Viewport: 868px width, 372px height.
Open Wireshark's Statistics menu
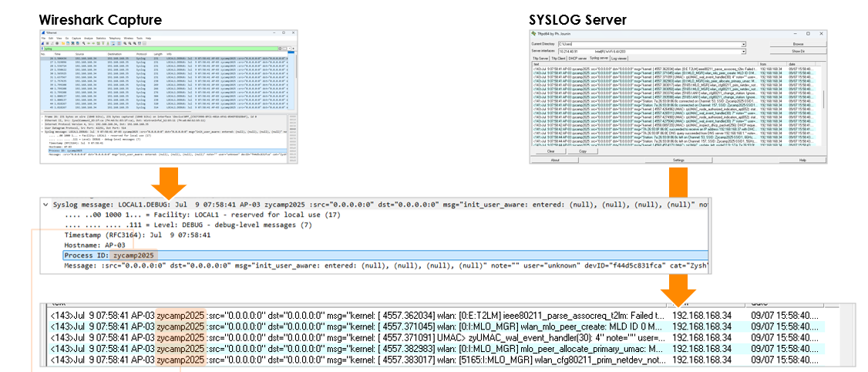[101, 39]
